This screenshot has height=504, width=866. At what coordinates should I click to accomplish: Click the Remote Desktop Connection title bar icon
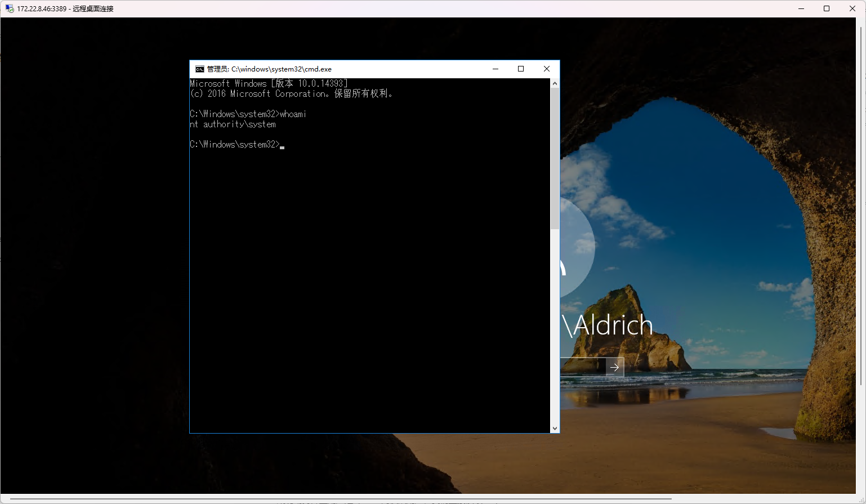coord(9,8)
